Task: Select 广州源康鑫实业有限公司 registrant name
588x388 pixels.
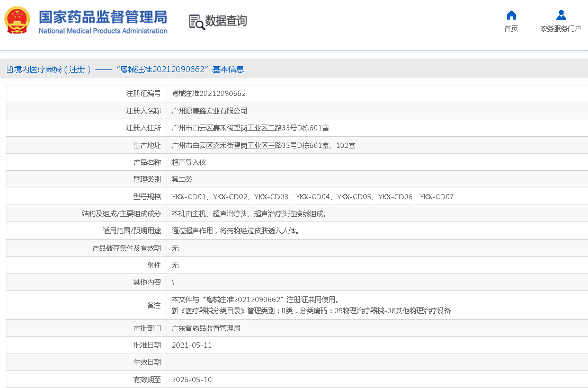Action: click(209, 111)
